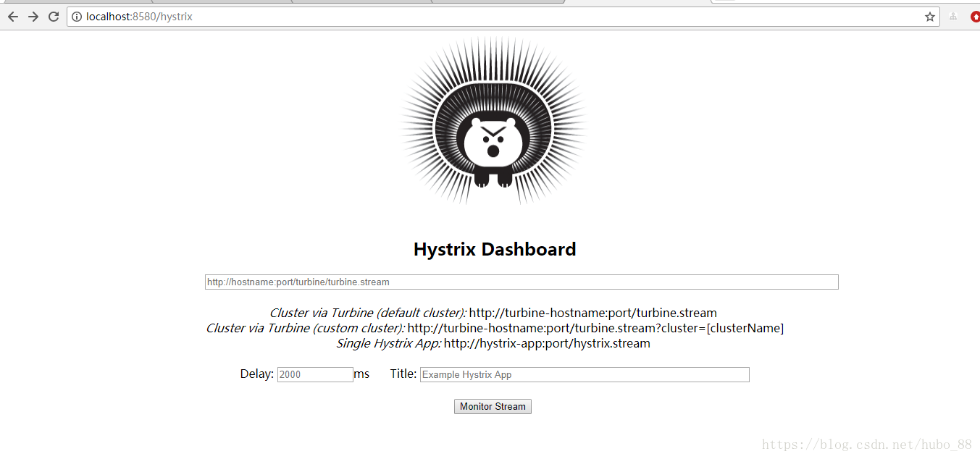Click the Example Hystrix App title field
This screenshot has width=980, height=459.
[x=584, y=374]
